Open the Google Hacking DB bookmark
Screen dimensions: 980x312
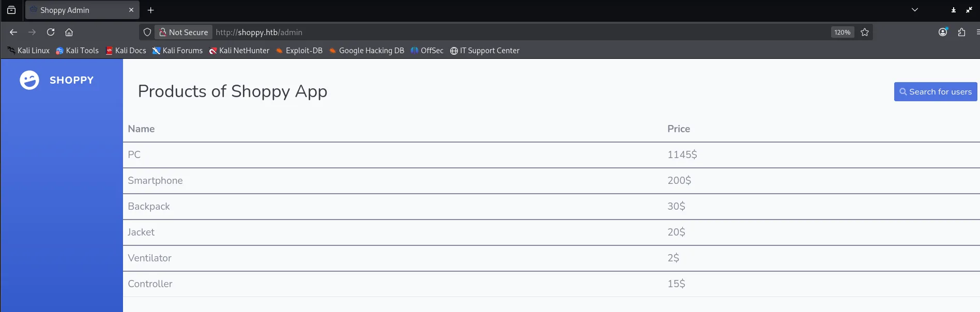[x=367, y=51]
